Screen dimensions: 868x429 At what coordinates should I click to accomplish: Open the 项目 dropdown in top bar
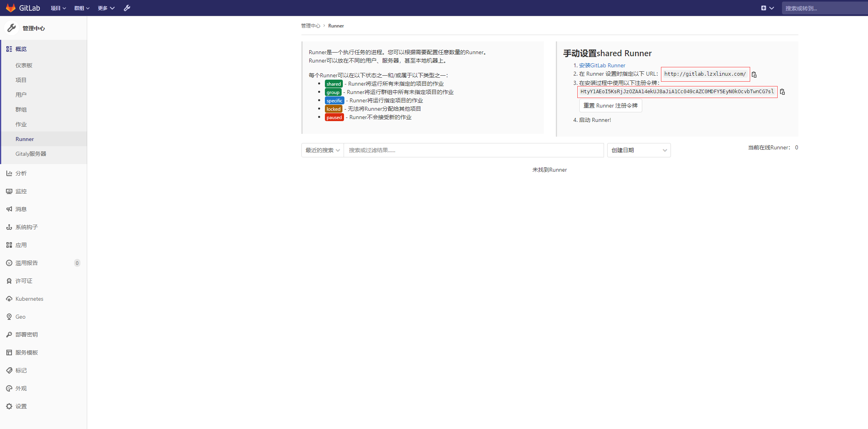(x=58, y=8)
